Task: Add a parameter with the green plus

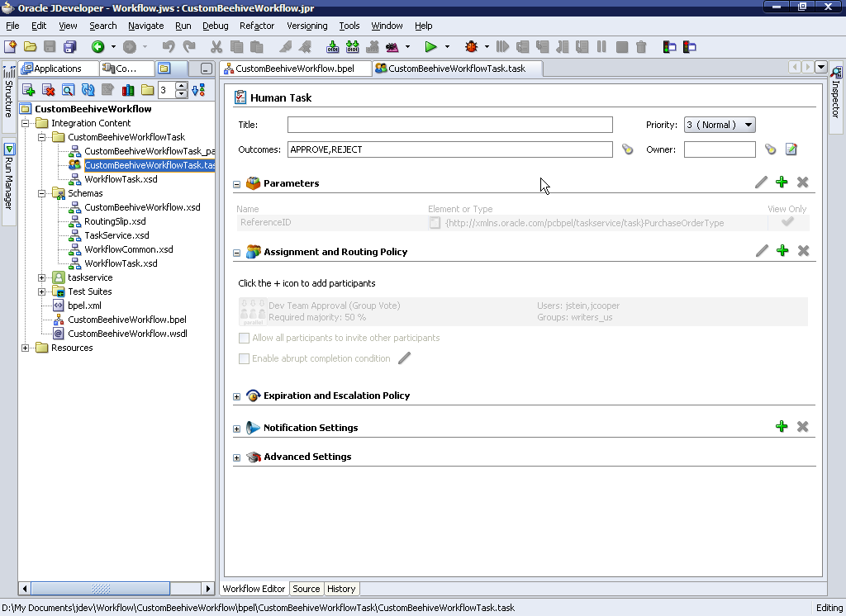Action: coord(782,182)
